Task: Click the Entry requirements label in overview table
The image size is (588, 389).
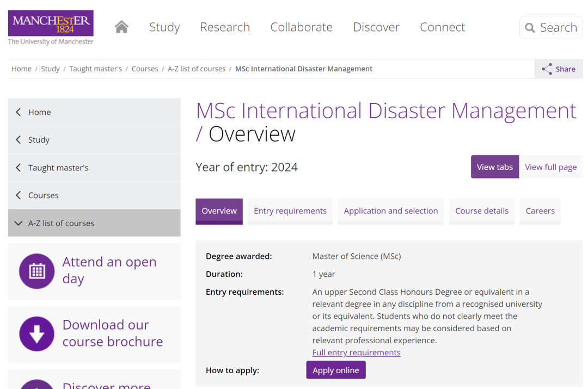Action: pyautogui.click(x=245, y=292)
